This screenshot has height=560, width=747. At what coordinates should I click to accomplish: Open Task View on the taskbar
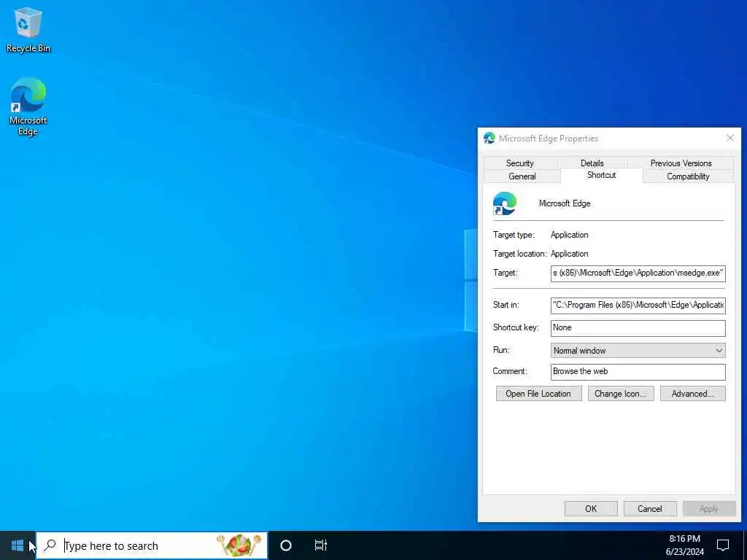(321, 545)
